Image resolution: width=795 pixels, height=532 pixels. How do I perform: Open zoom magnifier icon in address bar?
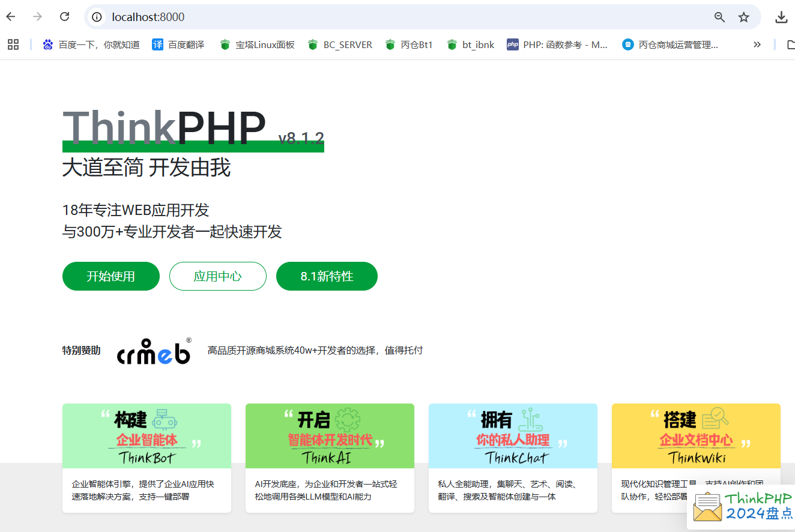pyautogui.click(x=719, y=17)
